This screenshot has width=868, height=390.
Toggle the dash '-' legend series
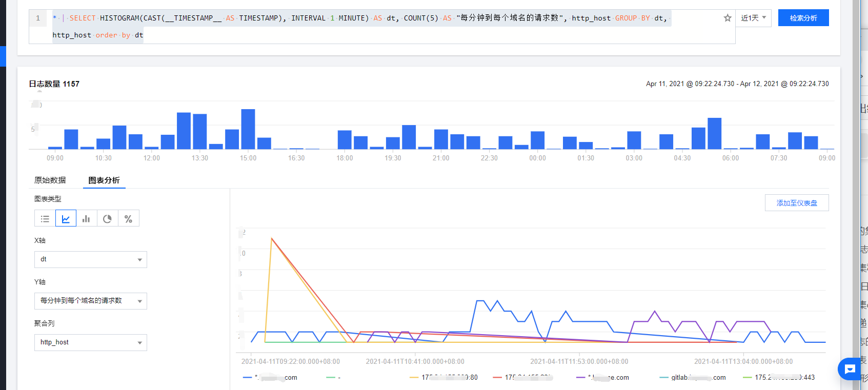point(333,378)
